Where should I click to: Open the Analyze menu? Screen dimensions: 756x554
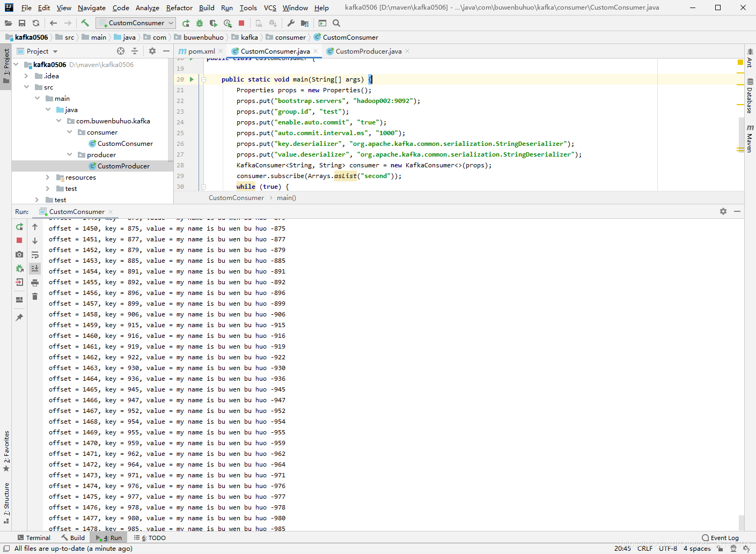[x=147, y=8]
